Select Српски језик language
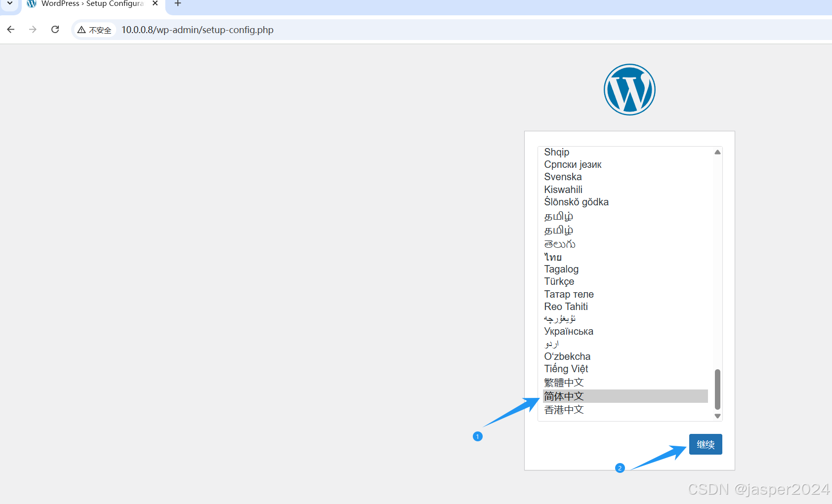This screenshot has width=832, height=504. click(x=625, y=164)
